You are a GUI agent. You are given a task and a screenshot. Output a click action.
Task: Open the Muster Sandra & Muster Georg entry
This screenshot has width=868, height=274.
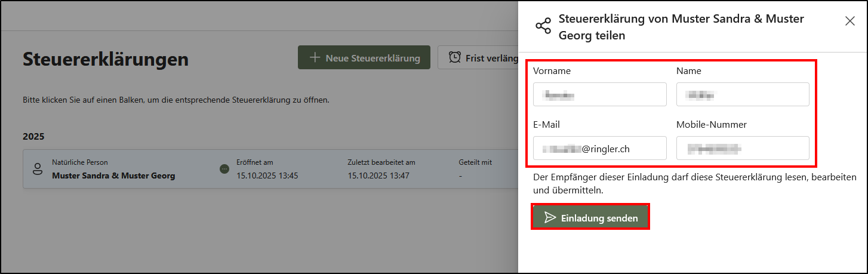point(113,176)
